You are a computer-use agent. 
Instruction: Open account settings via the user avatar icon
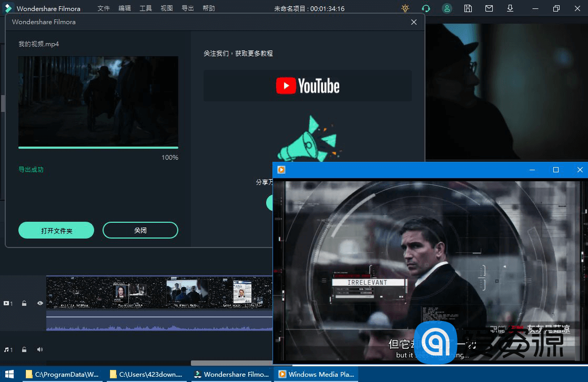click(x=447, y=8)
